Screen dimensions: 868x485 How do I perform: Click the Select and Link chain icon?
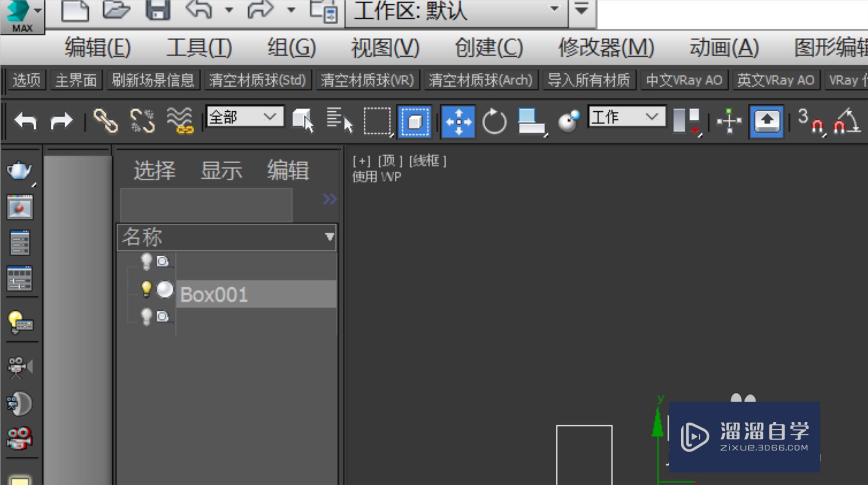pos(105,121)
